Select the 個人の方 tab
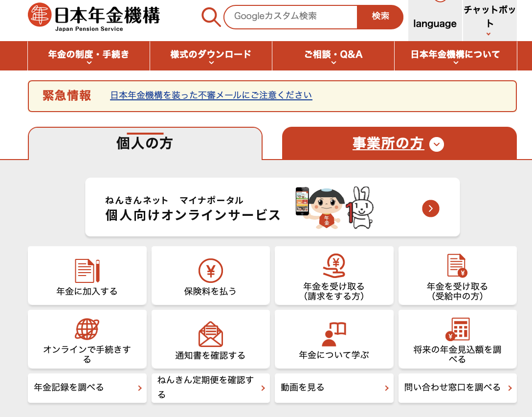This screenshot has width=532, height=417. pos(145,144)
